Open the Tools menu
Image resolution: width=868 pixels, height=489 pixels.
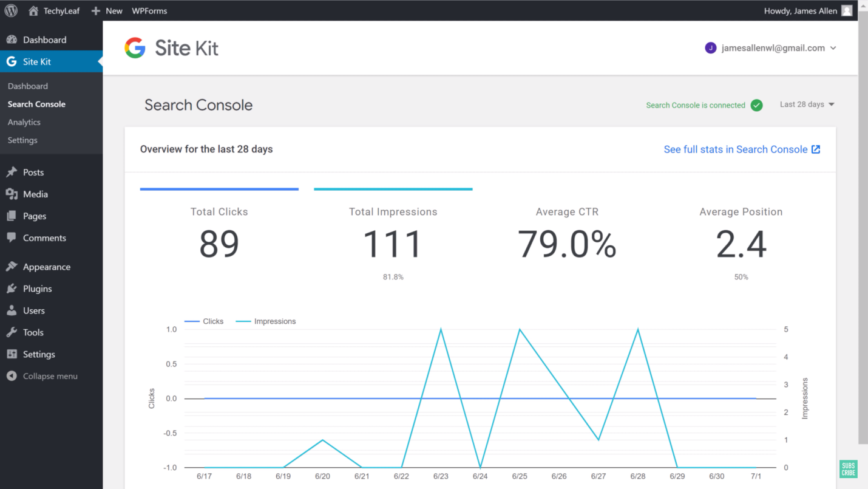pos(52,332)
